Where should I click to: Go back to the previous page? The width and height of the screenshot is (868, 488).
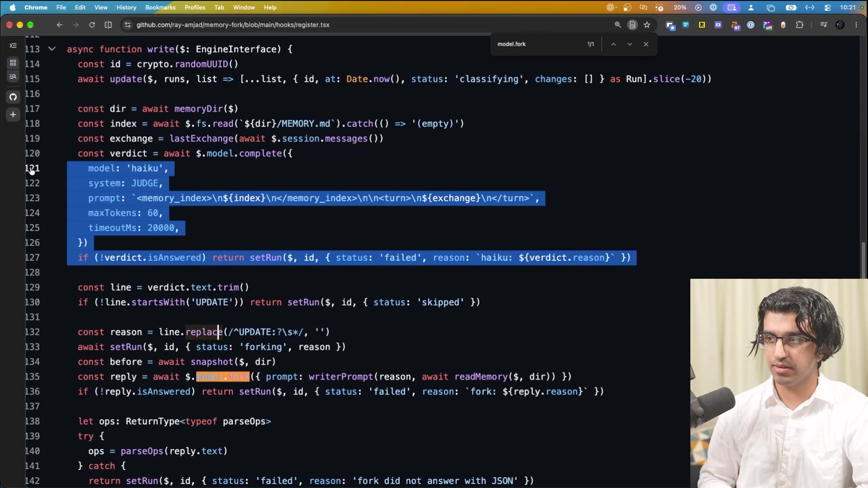60,25
